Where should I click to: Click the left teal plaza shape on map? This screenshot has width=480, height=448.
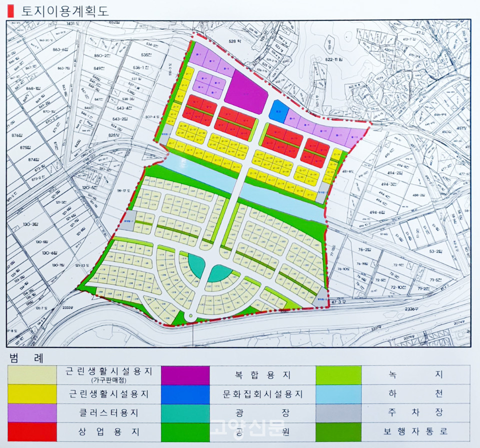click(x=195, y=266)
